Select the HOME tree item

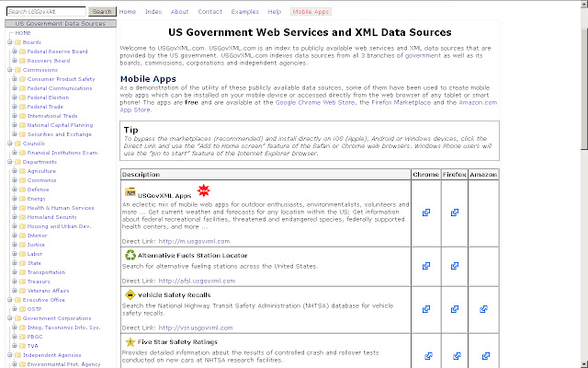(23, 33)
